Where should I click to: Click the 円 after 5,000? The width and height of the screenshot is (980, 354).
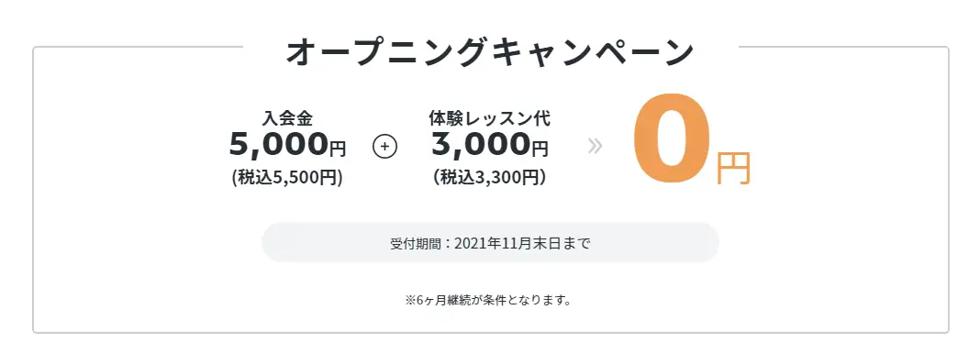(x=338, y=149)
